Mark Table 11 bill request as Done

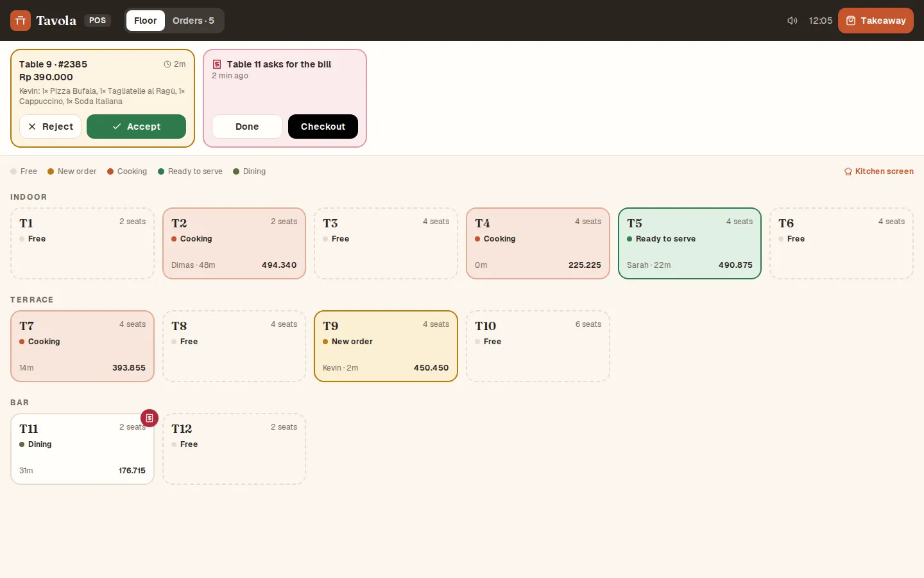point(247,127)
